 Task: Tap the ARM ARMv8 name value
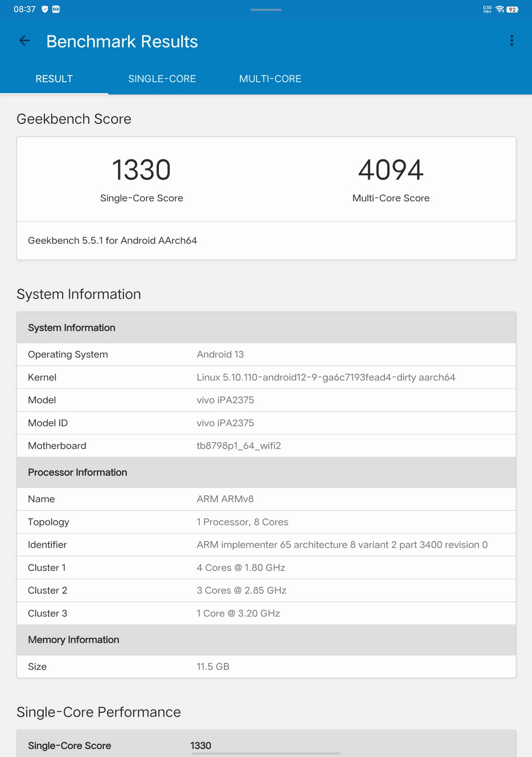coord(225,499)
